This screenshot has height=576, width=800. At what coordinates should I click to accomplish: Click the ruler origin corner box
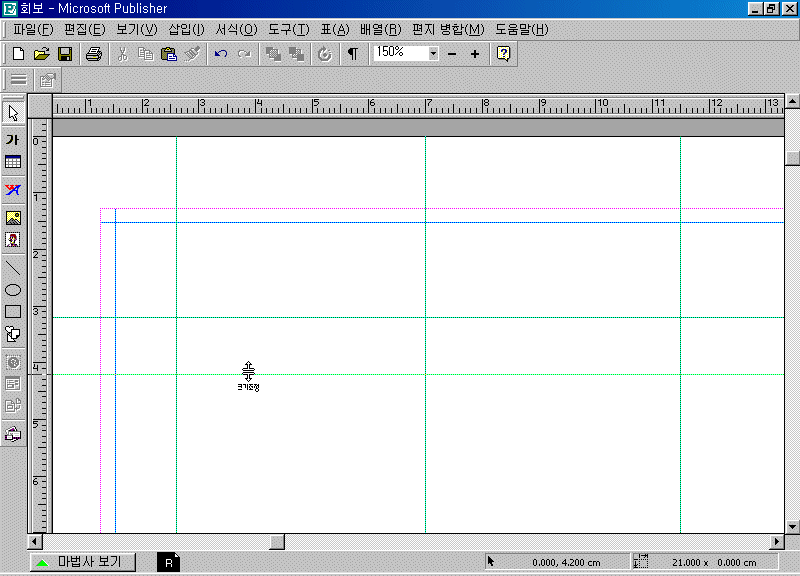(x=40, y=106)
